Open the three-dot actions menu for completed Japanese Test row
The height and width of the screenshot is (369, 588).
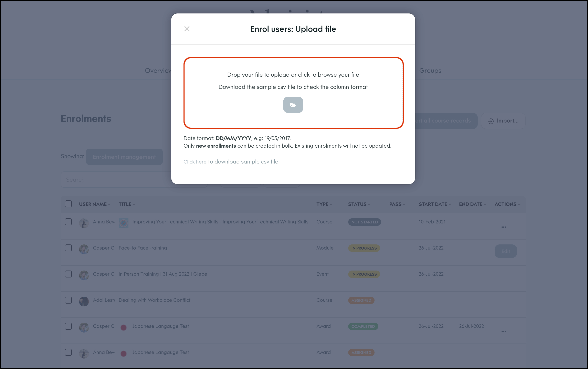point(504,331)
